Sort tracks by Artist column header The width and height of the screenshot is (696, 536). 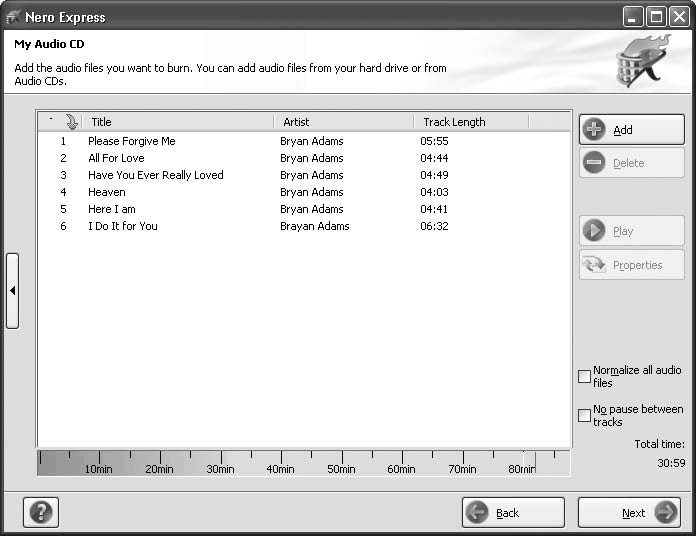tap(343, 122)
